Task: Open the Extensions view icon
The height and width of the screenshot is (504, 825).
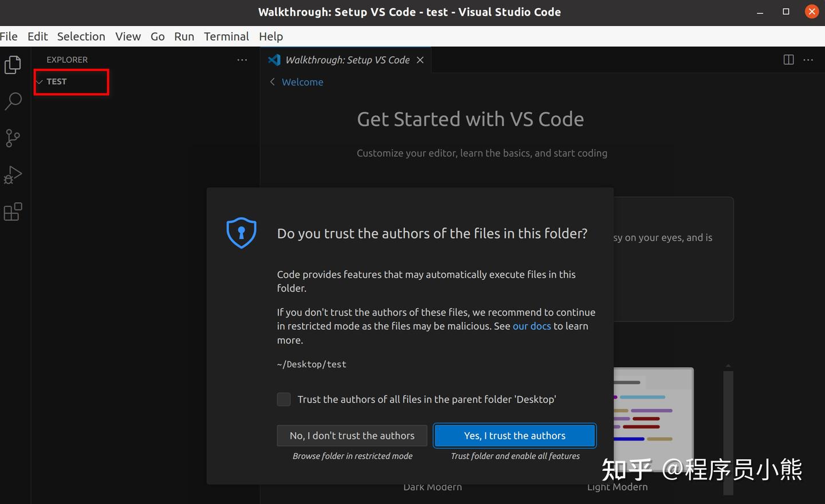Action: click(13, 212)
